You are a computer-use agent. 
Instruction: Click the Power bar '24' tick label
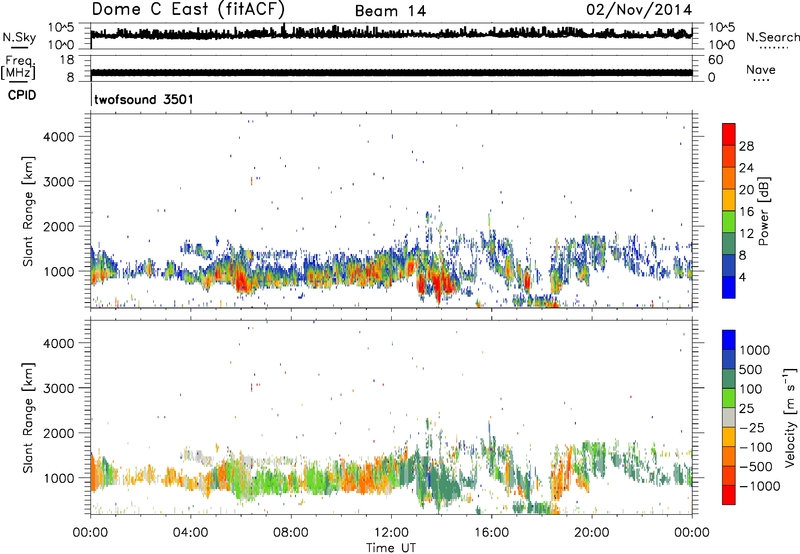click(x=746, y=168)
